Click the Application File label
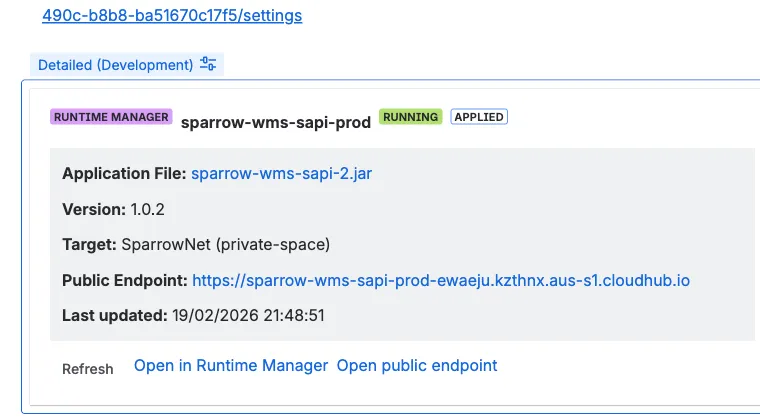 [x=124, y=173]
